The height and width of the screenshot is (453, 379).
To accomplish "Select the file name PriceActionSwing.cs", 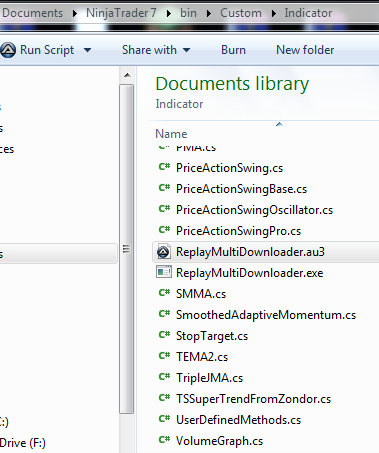I will [x=229, y=168].
